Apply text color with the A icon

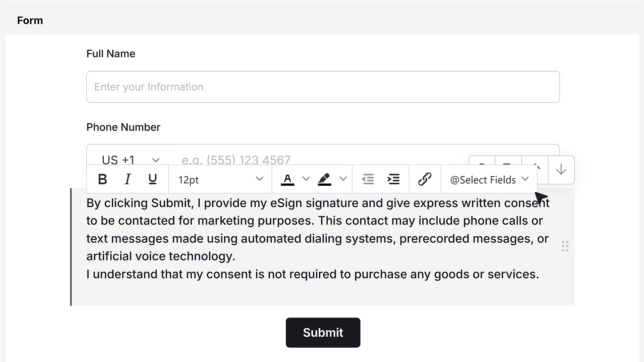[x=287, y=179]
